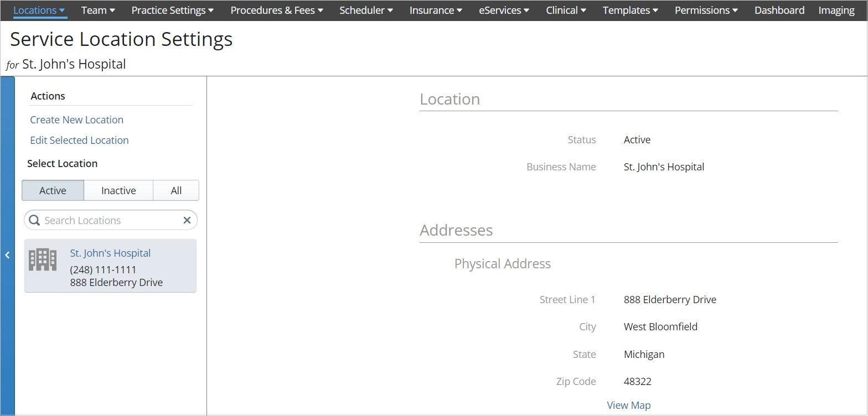Open the Imaging menu item
868x416 pixels.
point(836,11)
